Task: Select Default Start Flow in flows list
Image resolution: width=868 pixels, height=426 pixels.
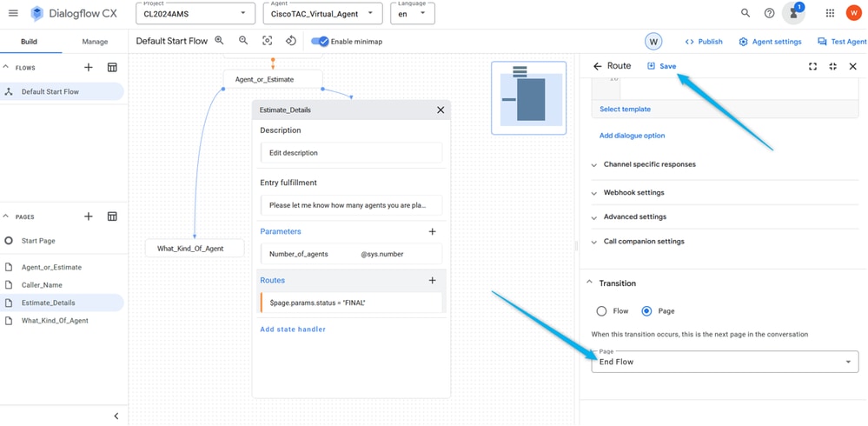Action: click(x=62, y=91)
